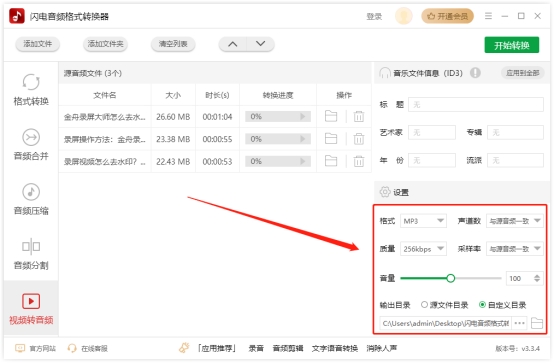The height and width of the screenshot is (363, 554).
Task: Click the 官方网站 icon link
Action: tap(20, 348)
